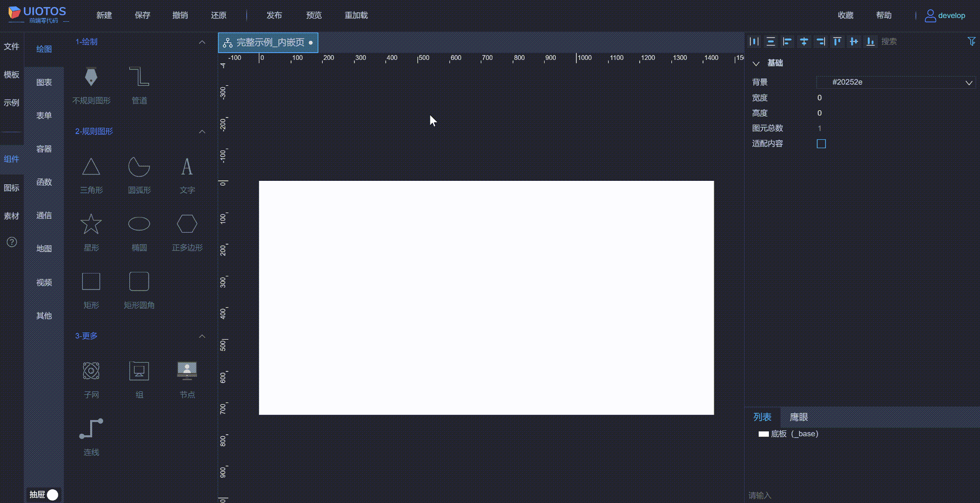Collapse the 2-规则图形 component group
Screen dimensions: 980x503
point(202,132)
